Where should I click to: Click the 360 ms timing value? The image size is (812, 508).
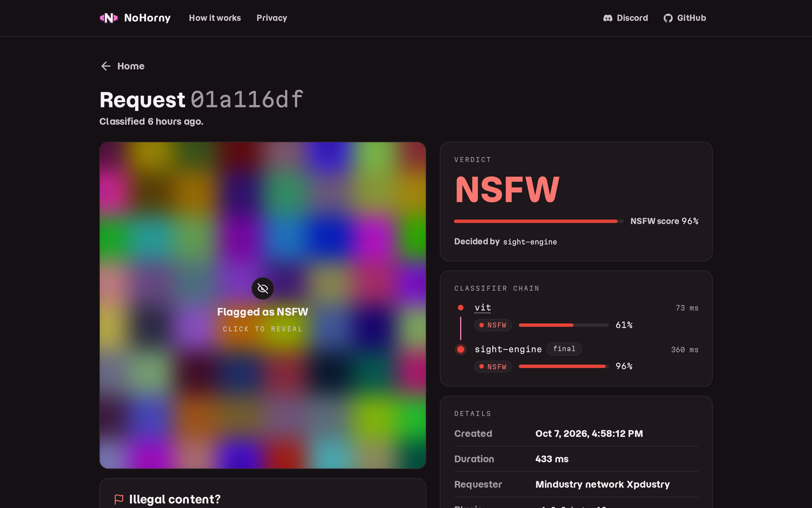click(x=685, y=349)
